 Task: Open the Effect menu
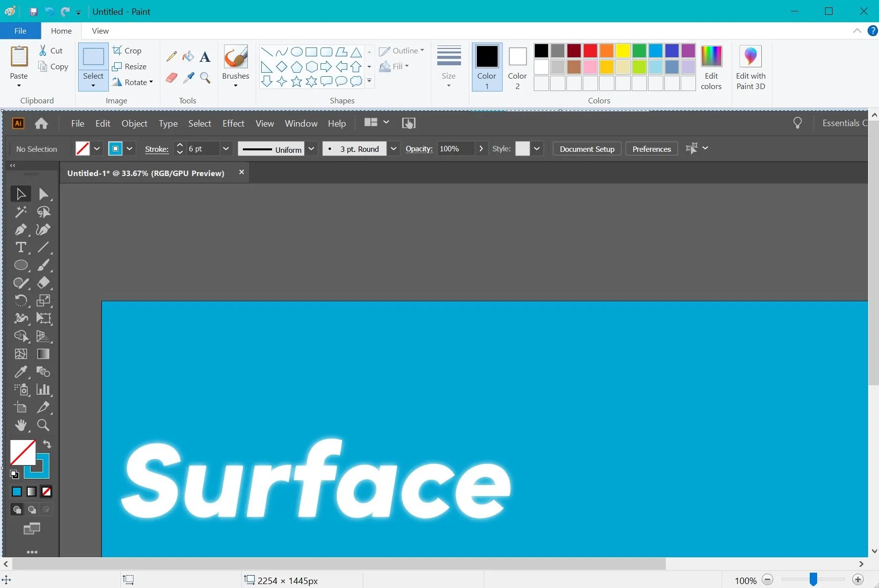(x=233, y=124)
